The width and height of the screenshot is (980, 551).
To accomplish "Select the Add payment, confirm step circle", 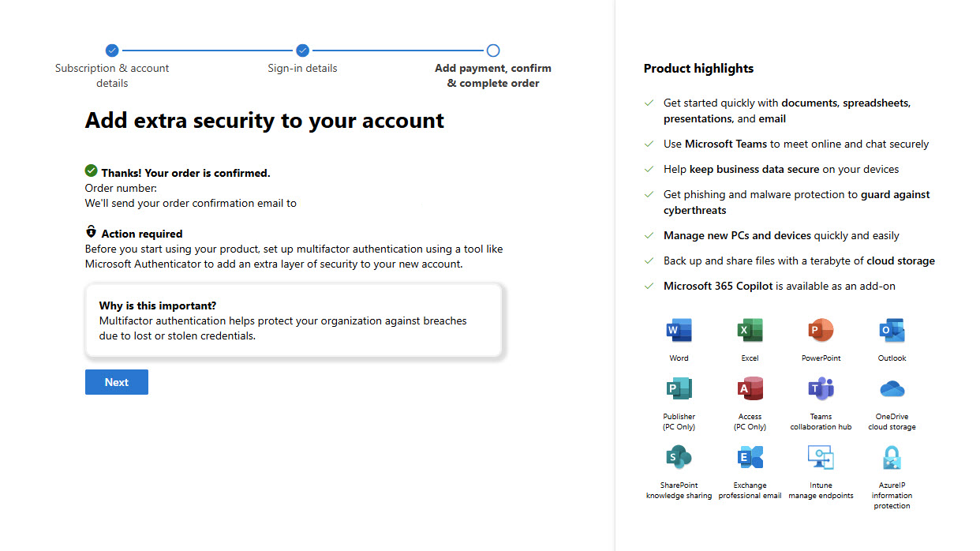I will pyautogui.click(x=493, y=51).
